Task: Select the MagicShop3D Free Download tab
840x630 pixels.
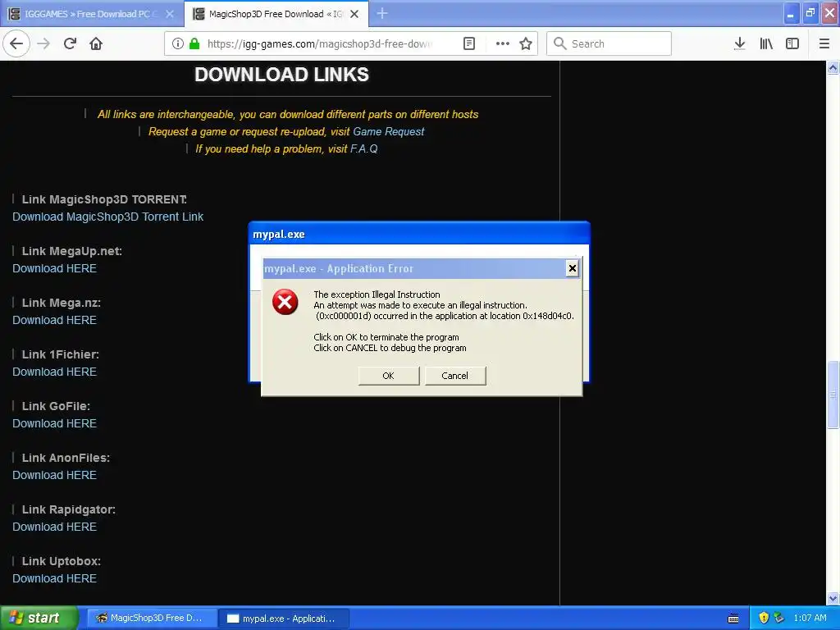Action: point(276,14)
